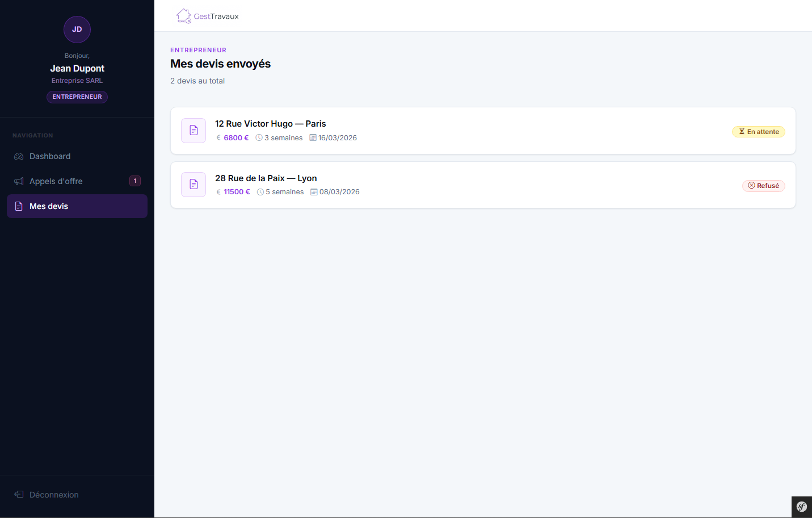Click the document icon for Rue de la Paix quote
Screen dimensions: 812x518
coord(193,185)
